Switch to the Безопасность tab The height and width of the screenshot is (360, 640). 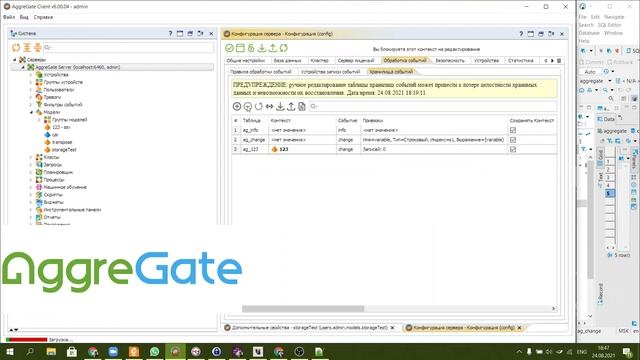450,60
